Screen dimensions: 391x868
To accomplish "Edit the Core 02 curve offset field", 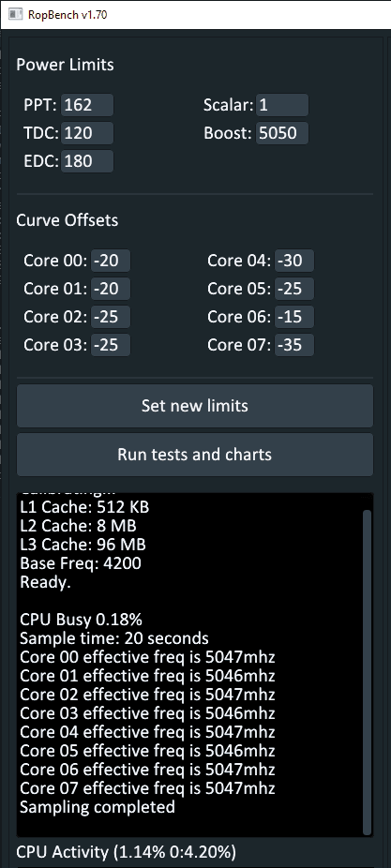I will (111, 317).
